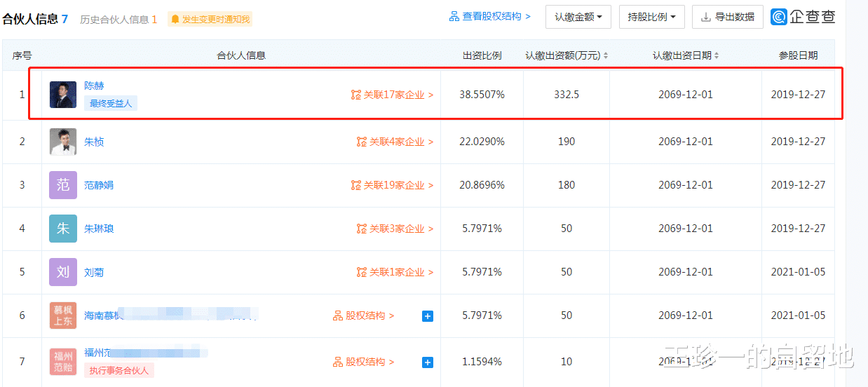Switch to 历史合伙人信息 tab
Image resolution: width=868 pixels, height=387 pixels.
click(118, 20)
